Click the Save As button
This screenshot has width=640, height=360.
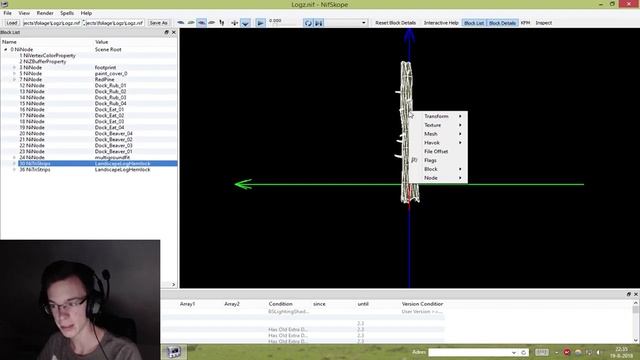(158, 23)
